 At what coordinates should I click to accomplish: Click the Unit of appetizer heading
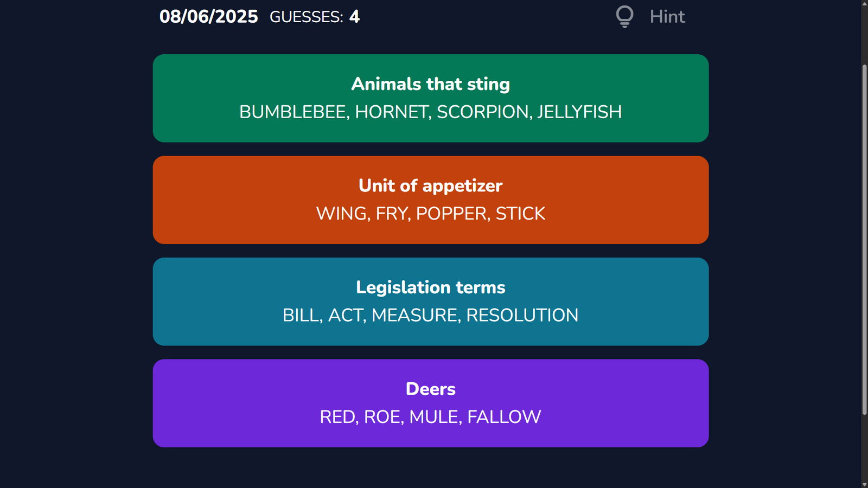[431, 186]
